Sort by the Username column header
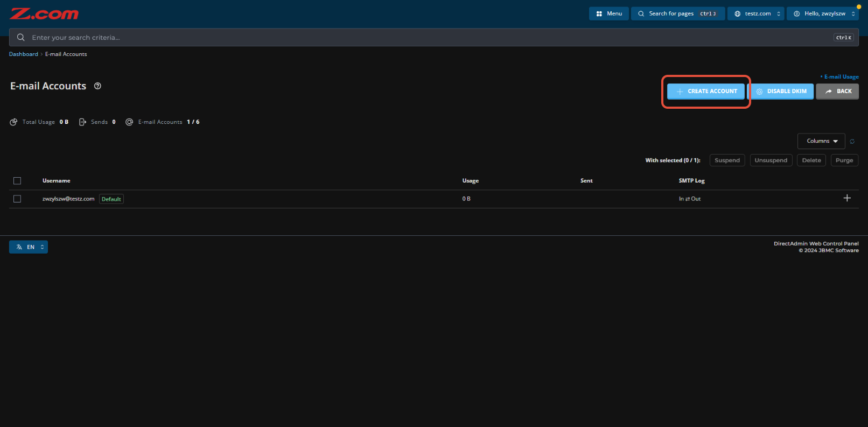Screen dimensions: 868x427 [57, 181]
